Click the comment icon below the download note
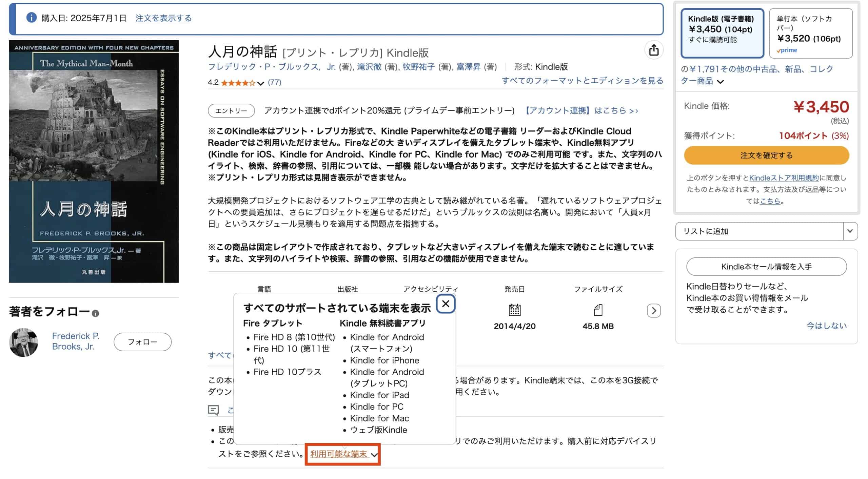This screenshot has width=868, height=479. click(x=213, y=410)
